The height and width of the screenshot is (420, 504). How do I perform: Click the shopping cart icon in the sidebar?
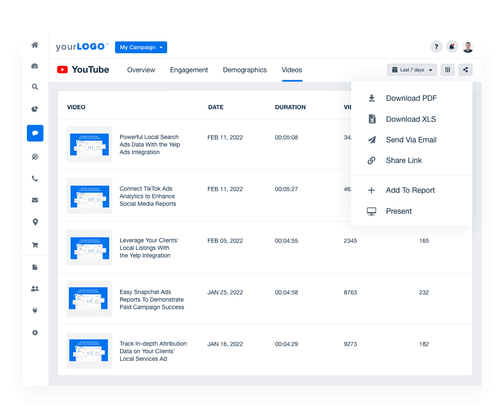[35, 244]
